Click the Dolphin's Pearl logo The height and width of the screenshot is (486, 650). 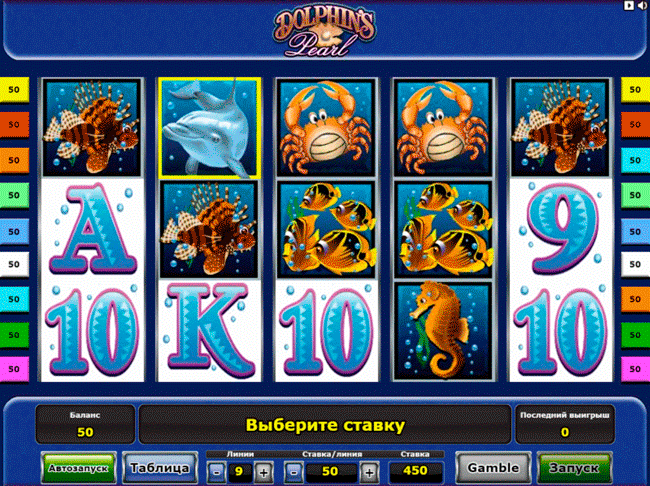324,33
